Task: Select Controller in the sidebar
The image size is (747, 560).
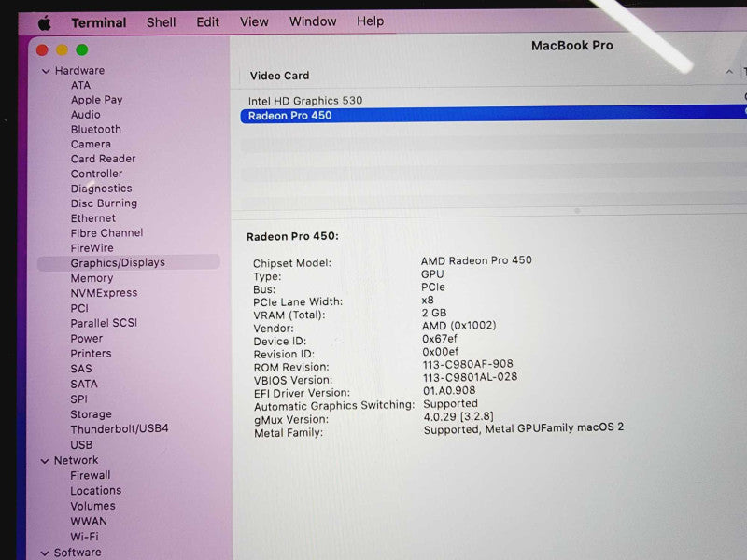Action: (96, 174)
